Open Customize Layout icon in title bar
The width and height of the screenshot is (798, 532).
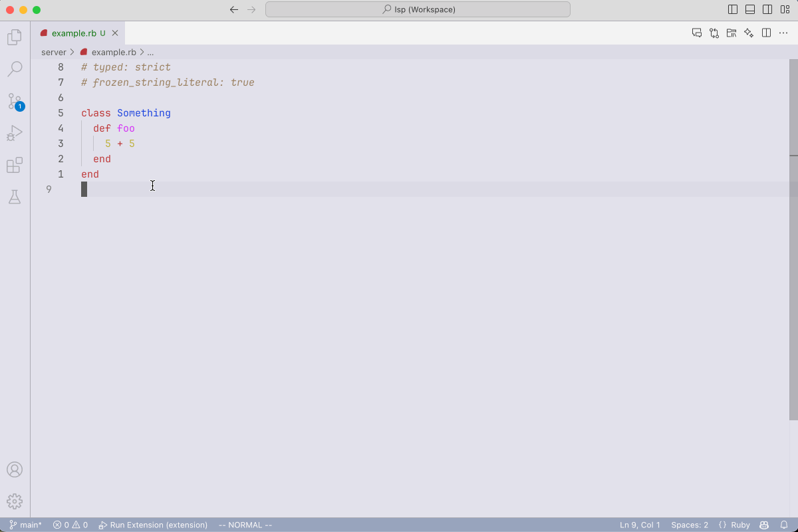click(x=785, y=9)
